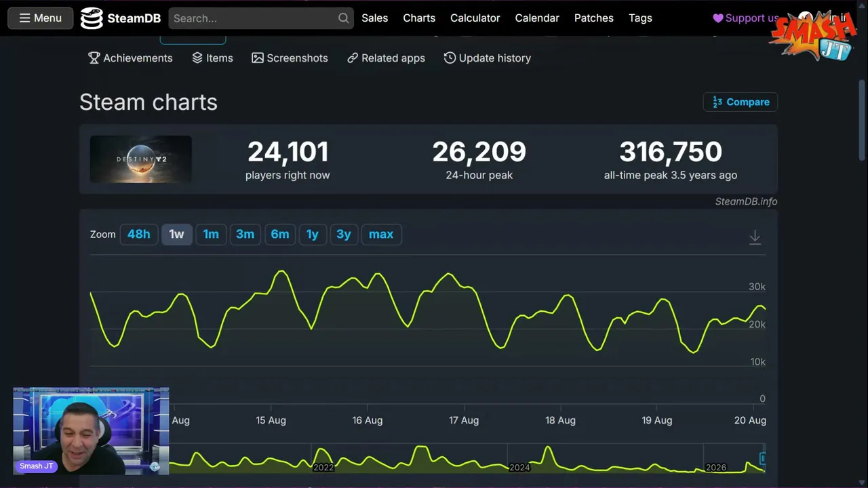
Task: Switch to the Related apps tab
Action: click(x=386, y=58)
